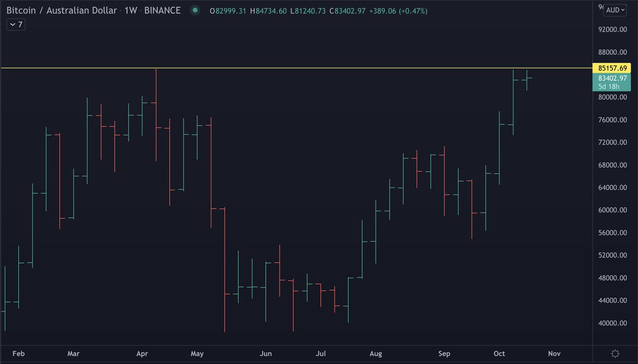
Task: Click the Oct label on time axis
Action: (499, 353)
